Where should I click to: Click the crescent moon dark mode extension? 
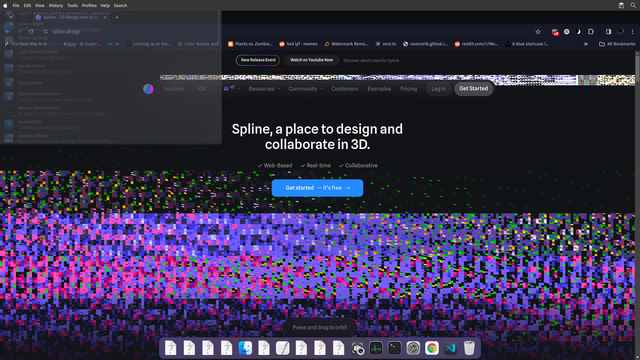coord(578,32)
